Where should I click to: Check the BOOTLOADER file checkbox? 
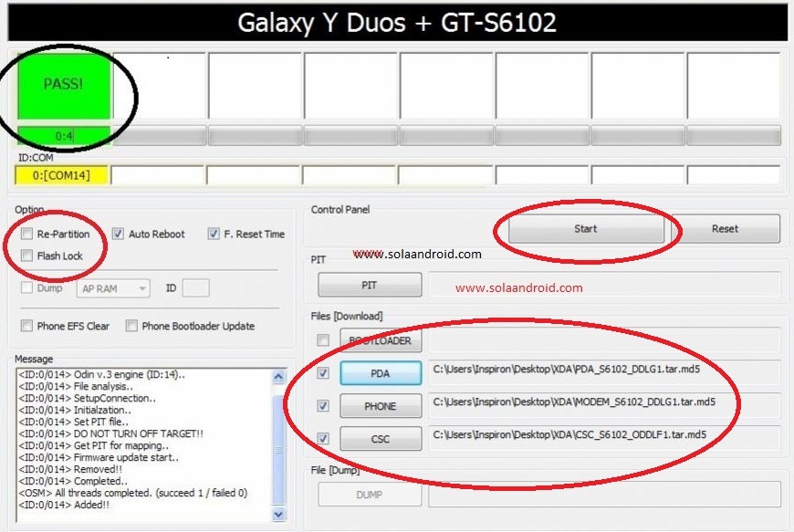point(322,340)
